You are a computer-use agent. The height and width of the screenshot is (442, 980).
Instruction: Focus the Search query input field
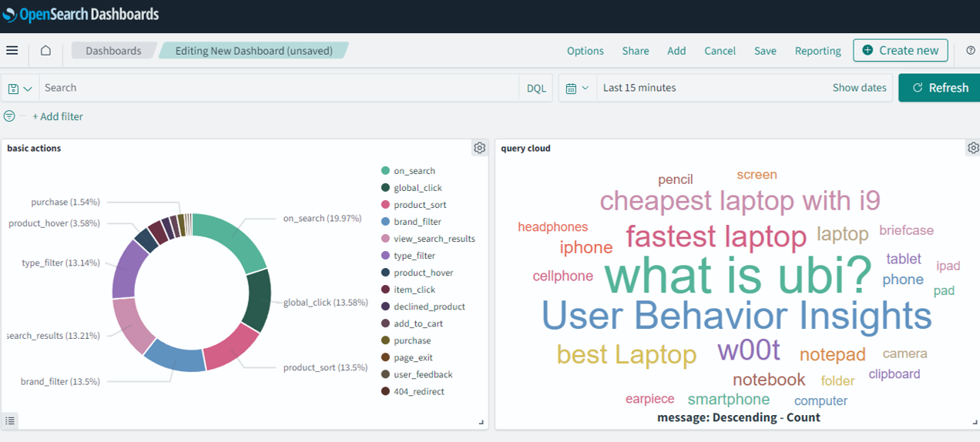(277, 88)
